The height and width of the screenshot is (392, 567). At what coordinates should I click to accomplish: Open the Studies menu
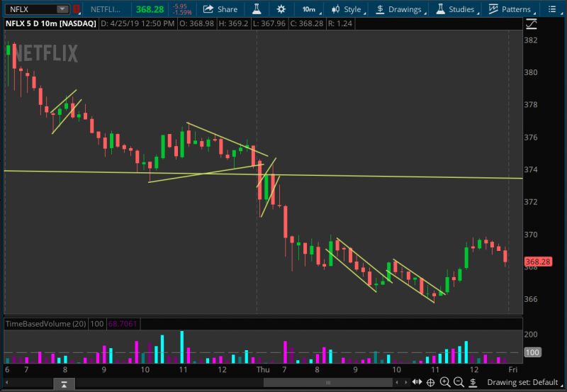(x=456, y=9)
